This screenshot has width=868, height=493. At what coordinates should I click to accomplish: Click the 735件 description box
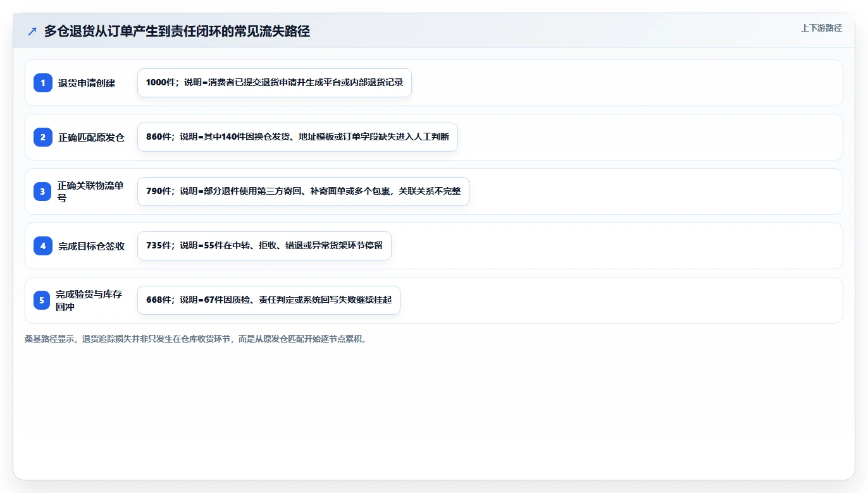point(264,246)
